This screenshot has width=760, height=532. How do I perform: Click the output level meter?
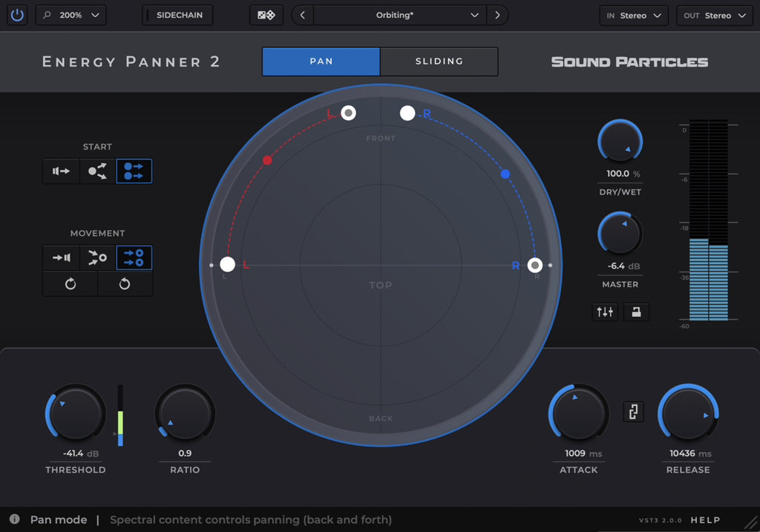709,220
